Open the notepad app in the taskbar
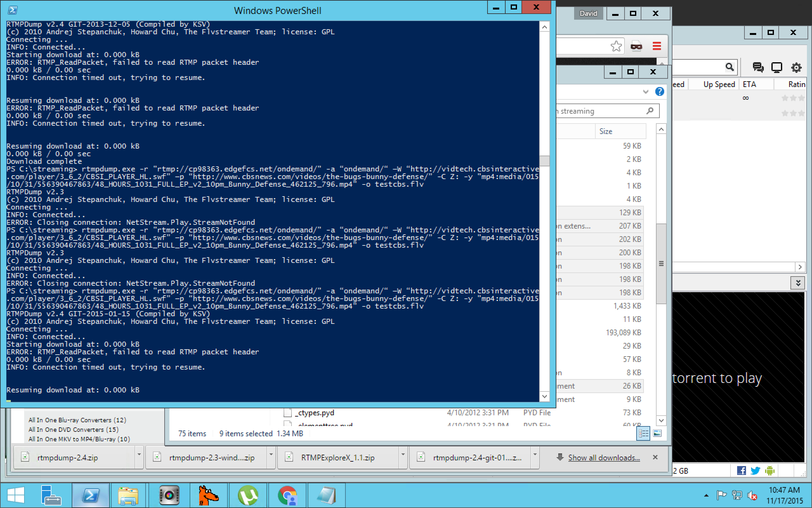The image size is (812, 508). pyautogui.click(x=326, y=495)
